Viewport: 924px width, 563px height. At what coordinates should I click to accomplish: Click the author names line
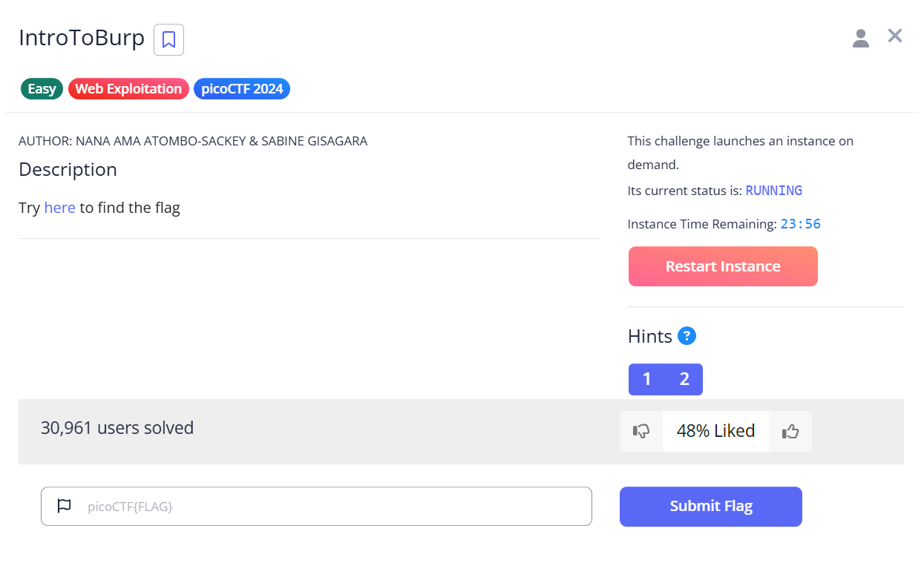click(x=193, y=141)
